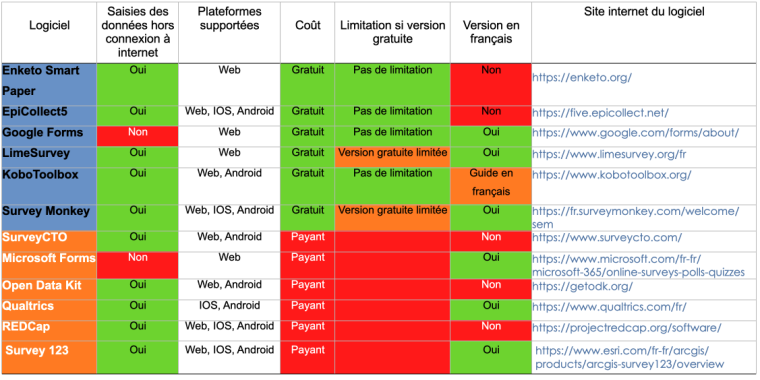The height and width of the screenshot is (380, 760).
Task: Open the qualtrics.com/fr link
Action: pyautogui.click(x=609, y=307)
